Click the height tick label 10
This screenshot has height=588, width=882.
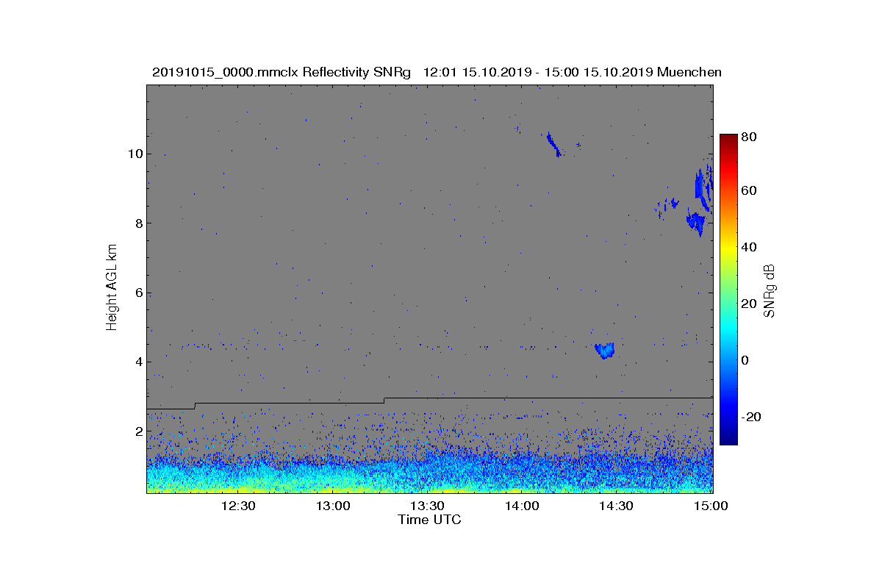pos(135,154)
